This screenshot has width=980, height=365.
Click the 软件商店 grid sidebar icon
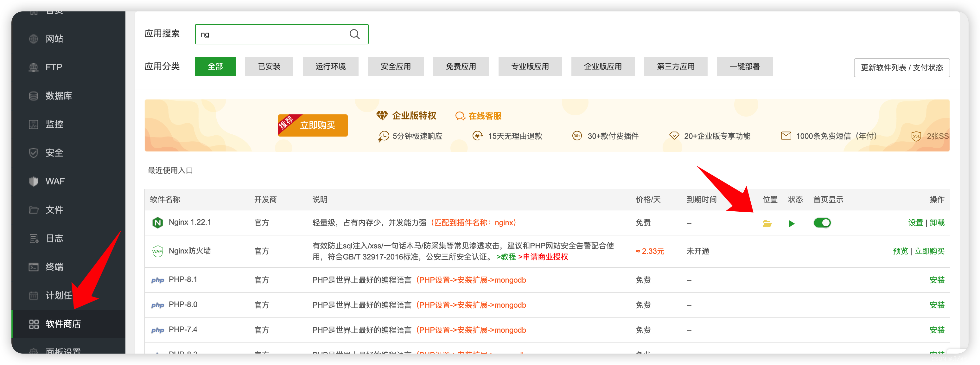(34, 324)
